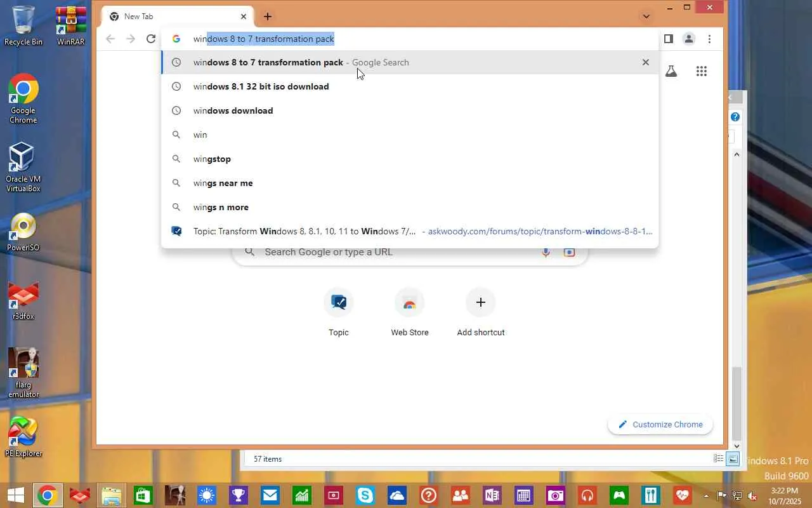Open the Weather app in the taskbar
Screen dimensions: 812x508
[x=206, y=495]
